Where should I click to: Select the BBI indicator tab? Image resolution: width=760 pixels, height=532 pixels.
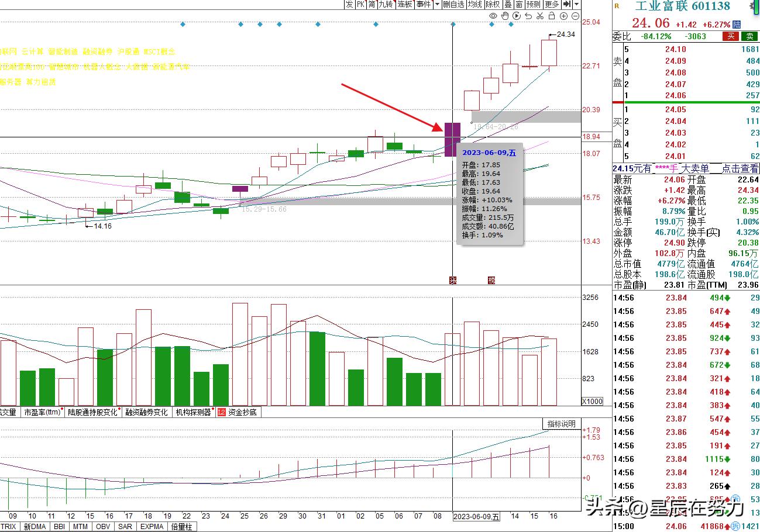pyautogui.click(x=59, y=527)
